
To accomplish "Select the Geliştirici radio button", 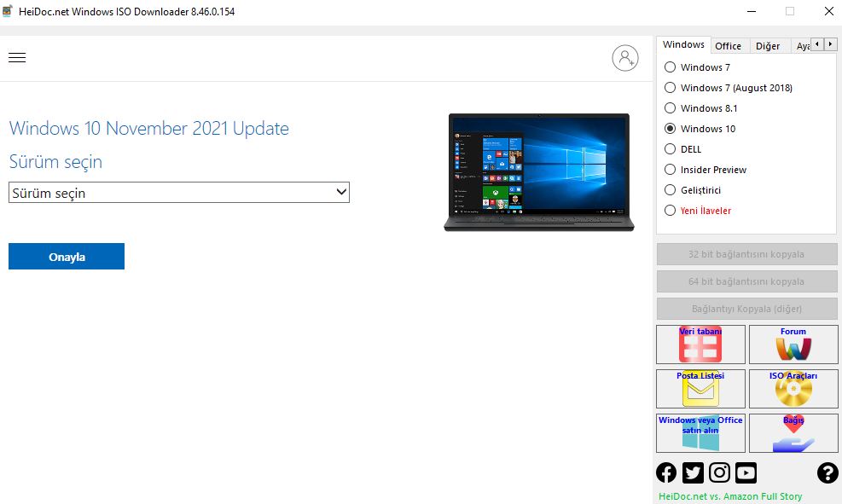I will coord(671,190).
